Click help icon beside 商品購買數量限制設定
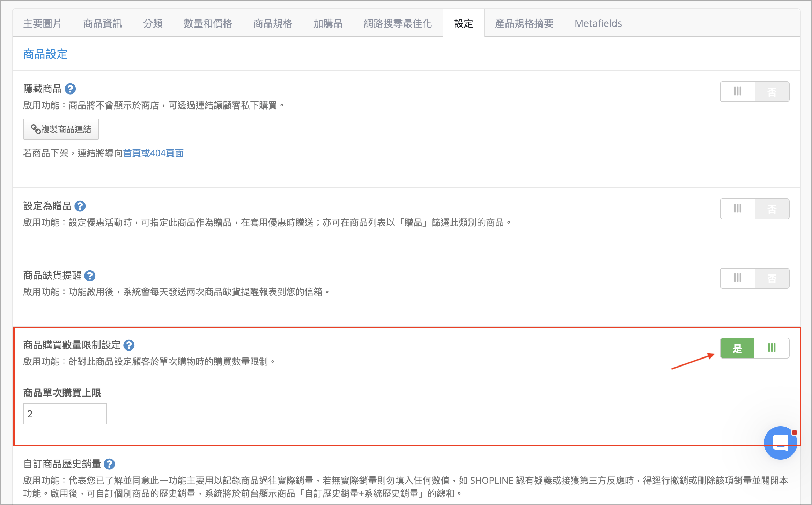Image resolution: width=812 pixels, height=505 pixels. [129, 345]
